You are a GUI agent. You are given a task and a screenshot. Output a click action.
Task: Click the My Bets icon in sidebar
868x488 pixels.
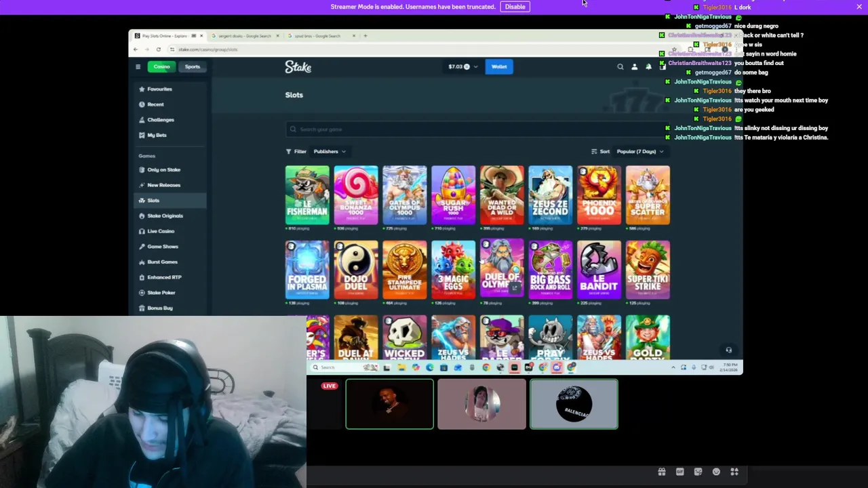pyautogui.click(x=142, y=135)
